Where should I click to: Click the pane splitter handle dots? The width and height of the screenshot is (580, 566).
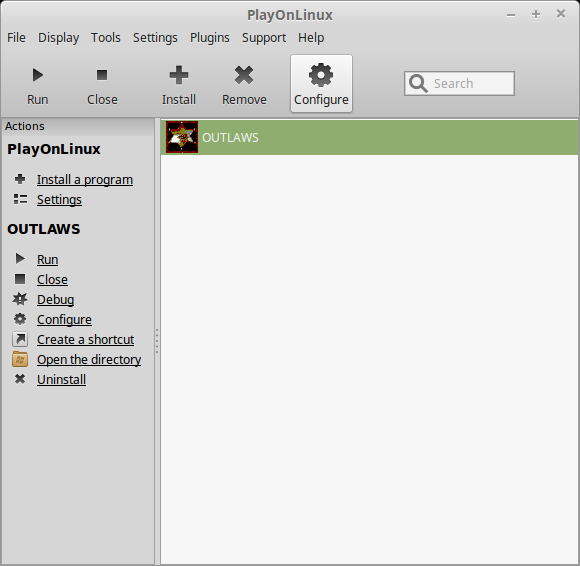[157, 341]
